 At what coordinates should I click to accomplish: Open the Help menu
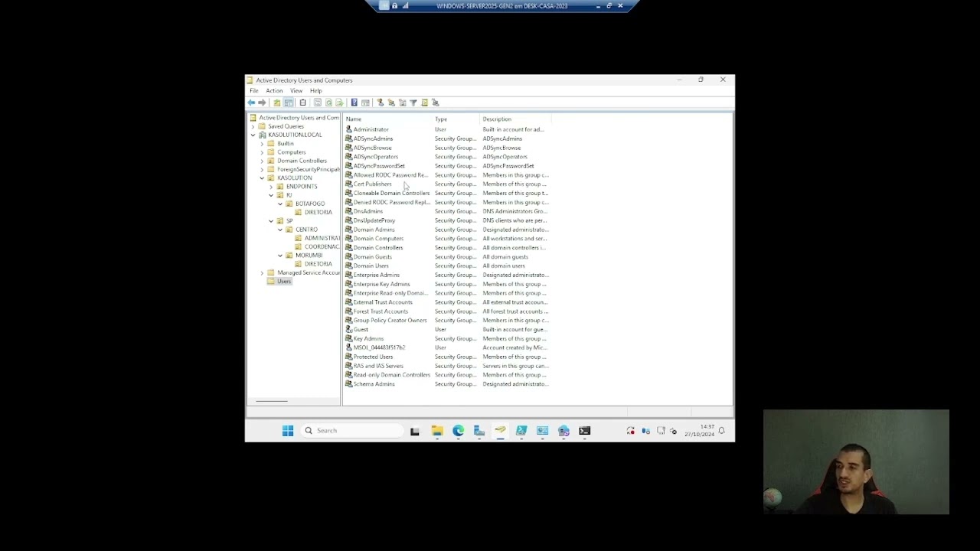tap(316, 91)
